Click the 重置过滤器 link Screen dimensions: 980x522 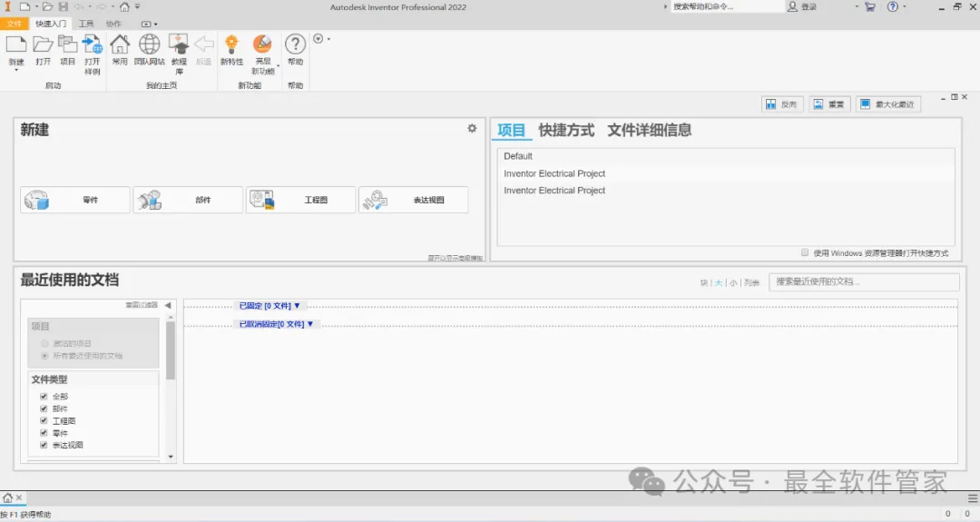pyautogui.click(x=142, y=305)
